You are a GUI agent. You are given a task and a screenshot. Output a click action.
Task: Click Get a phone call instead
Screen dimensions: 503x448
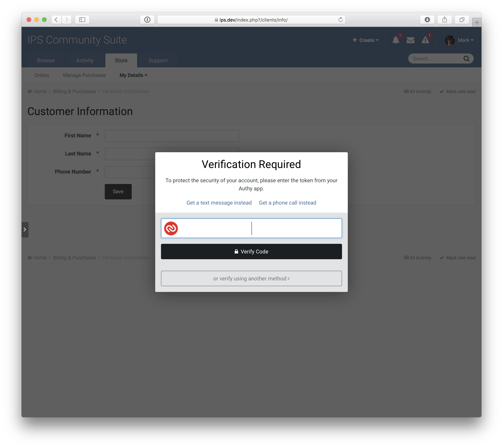tap(288, 203)
